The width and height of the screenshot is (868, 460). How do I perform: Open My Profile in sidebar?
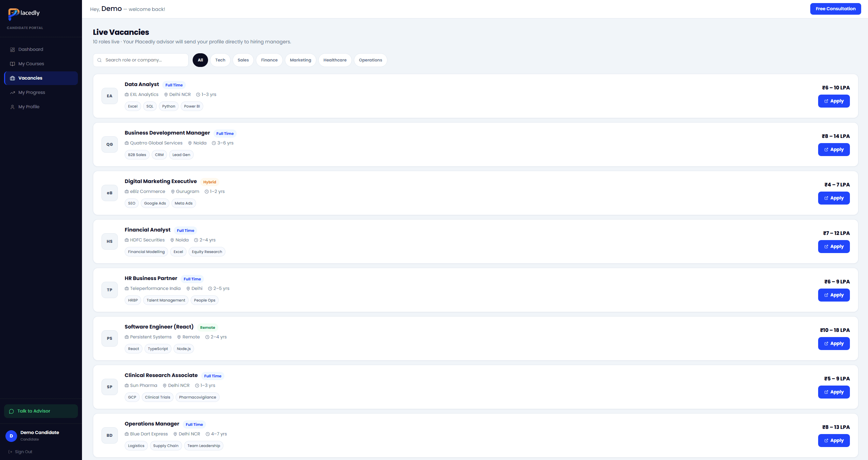point(41,107)
